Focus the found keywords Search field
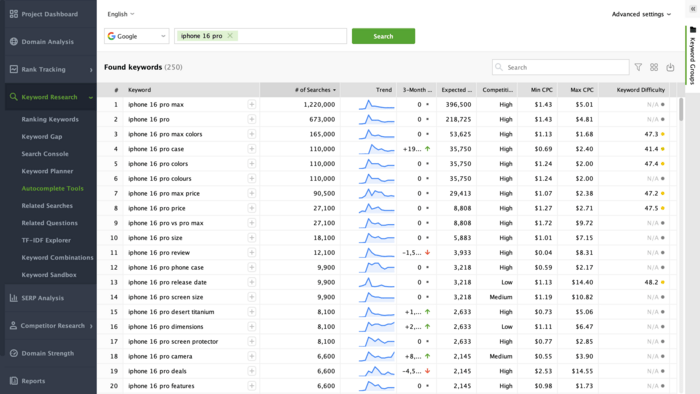This screenshot has width=700, height=394. tap(560, 67)
